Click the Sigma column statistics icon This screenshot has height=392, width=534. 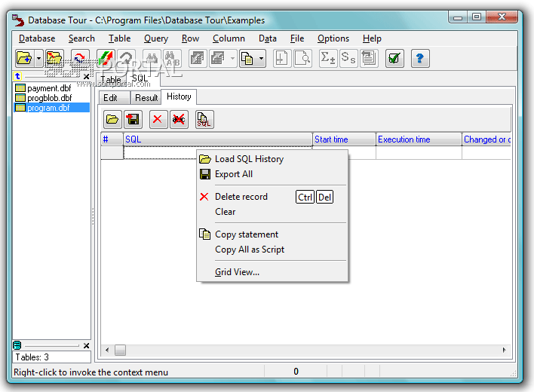pyautogui.click(x=328, y=59)
